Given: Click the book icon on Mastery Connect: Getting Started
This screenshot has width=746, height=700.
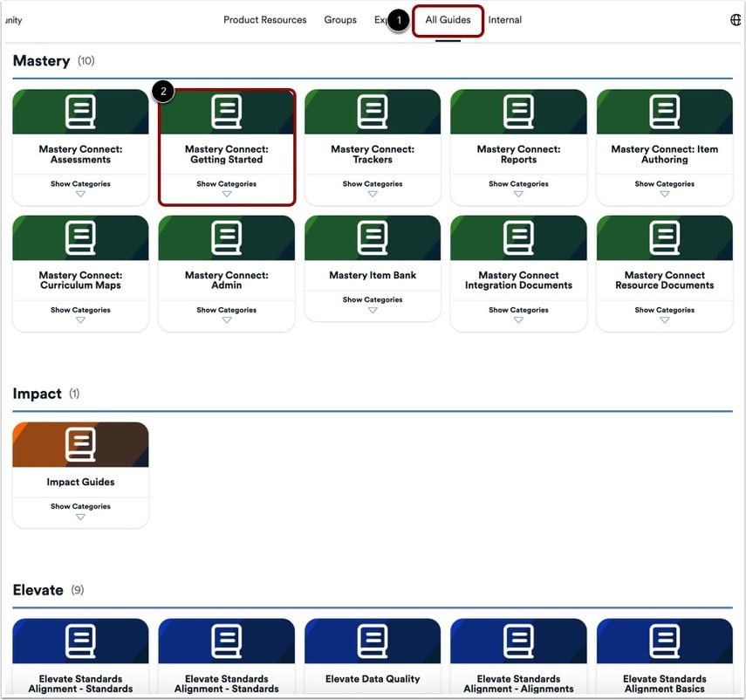Looking at the screenshot, I should coord(227,112).
